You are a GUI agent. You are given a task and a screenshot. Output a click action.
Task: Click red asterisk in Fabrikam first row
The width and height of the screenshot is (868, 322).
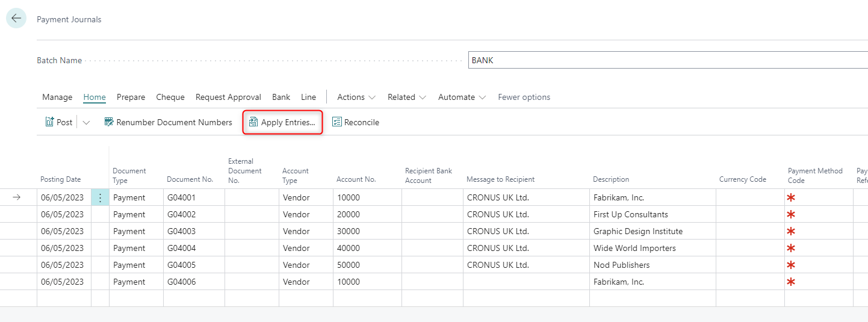[x=791, y=197]
